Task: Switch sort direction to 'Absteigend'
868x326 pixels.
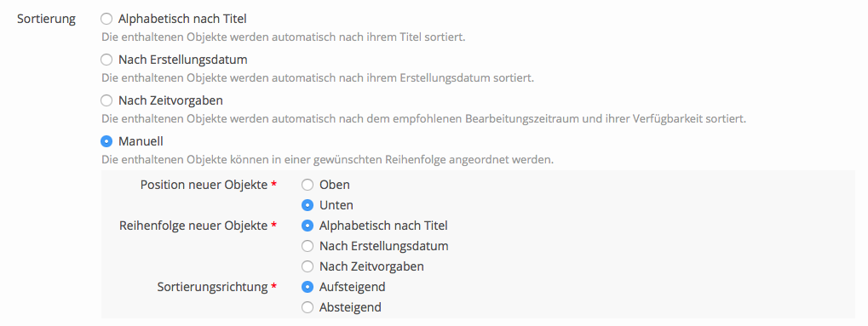Action: [308, 307]
